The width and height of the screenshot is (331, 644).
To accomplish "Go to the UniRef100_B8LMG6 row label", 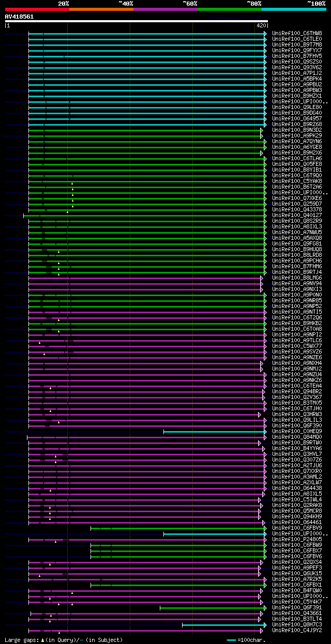I will 297,278.
